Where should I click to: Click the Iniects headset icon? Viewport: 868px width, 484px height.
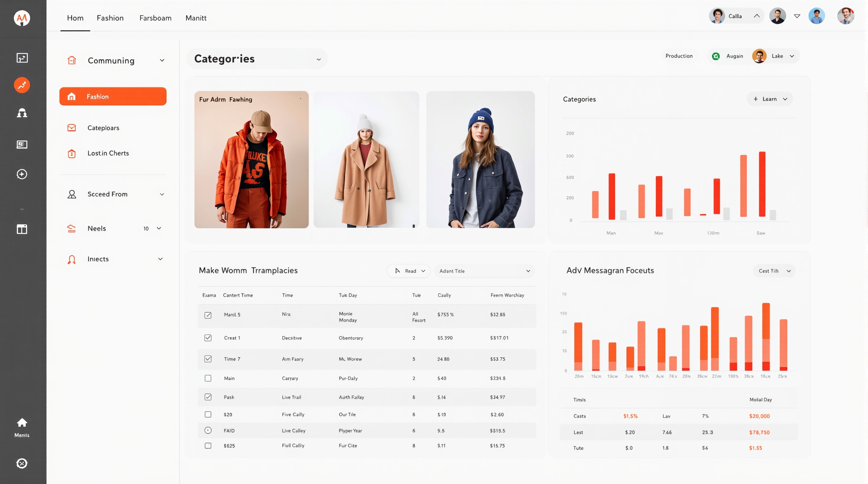(71, 259)
